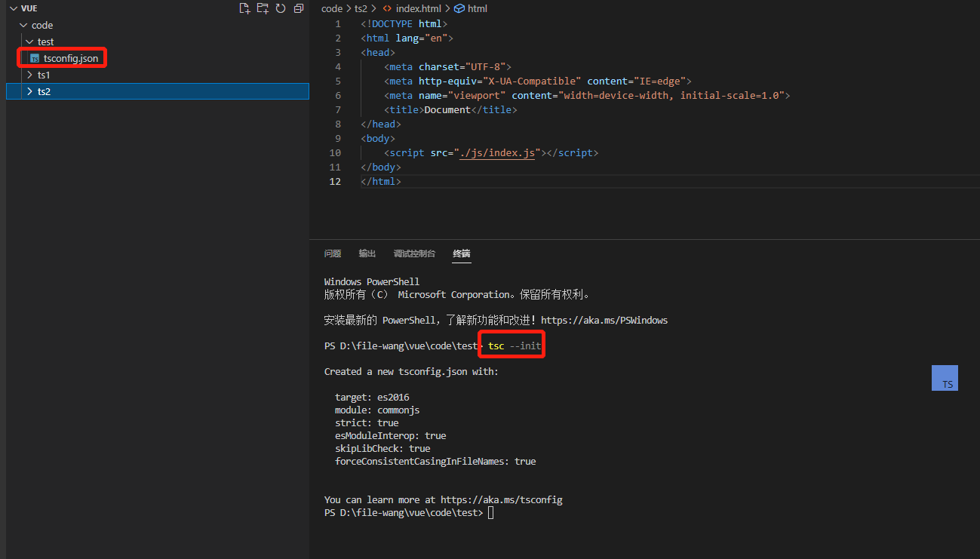Click the New Folder icon in Explorer
The image size is (980, 559).
tap(263, 8)
